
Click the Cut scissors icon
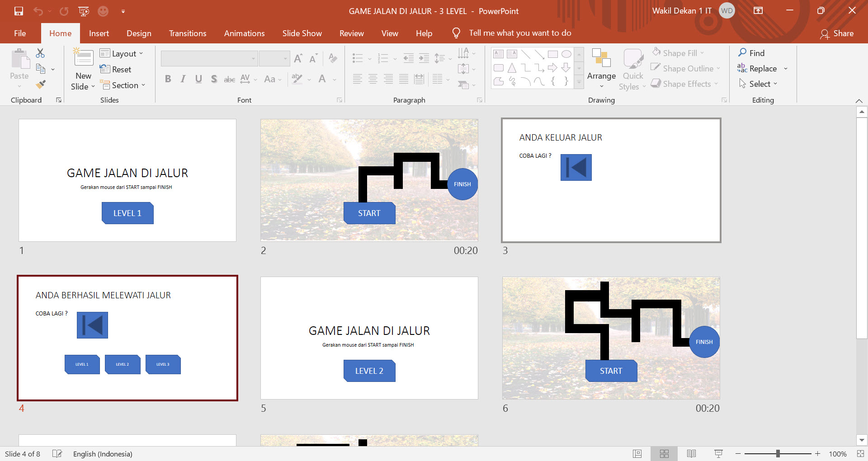click(40, 53)
